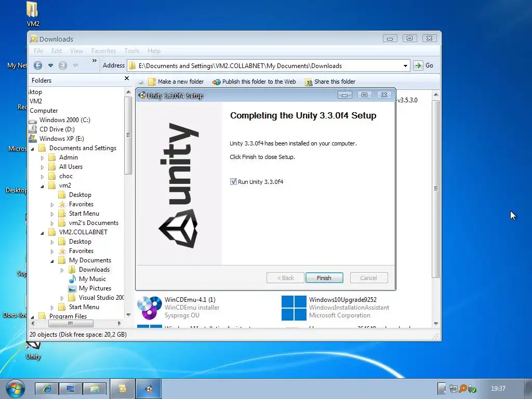
Task: Expand the Admin folder node
Action: [x=42, y=158]
